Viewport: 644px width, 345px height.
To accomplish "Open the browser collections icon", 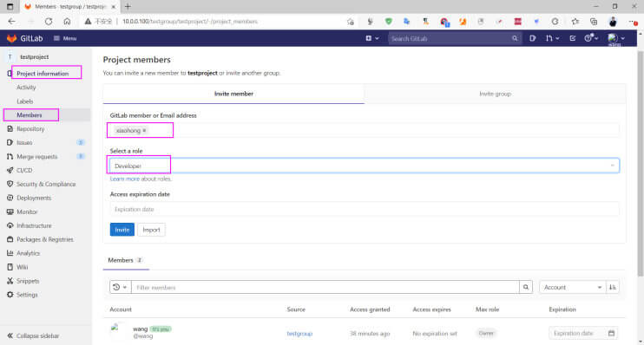I will point(594,22).
